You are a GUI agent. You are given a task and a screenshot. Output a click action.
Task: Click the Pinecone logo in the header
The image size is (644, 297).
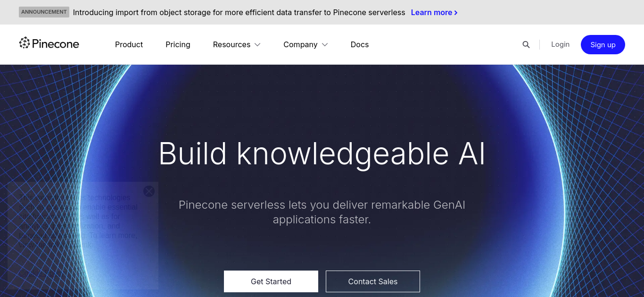coord(49,44)
